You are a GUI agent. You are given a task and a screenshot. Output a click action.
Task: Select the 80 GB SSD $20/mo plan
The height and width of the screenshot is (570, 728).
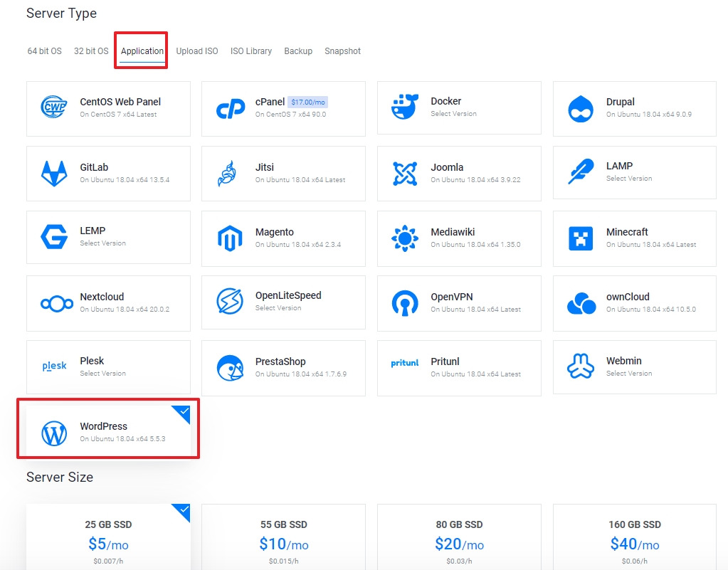(x=459, y=537)
